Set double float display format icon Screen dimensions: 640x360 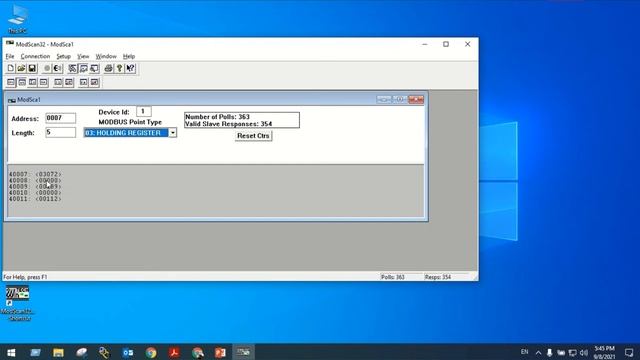click(84, 82)
